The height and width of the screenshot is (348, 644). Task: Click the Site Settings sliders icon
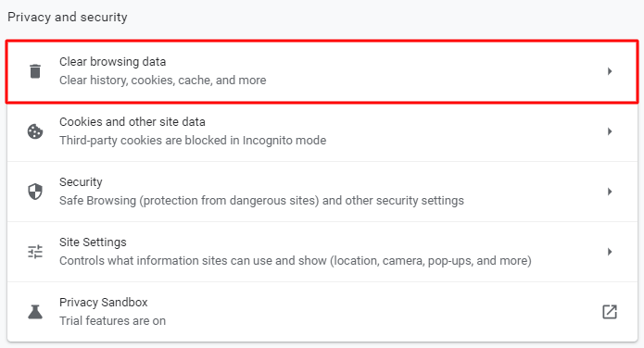click(35, 252)
